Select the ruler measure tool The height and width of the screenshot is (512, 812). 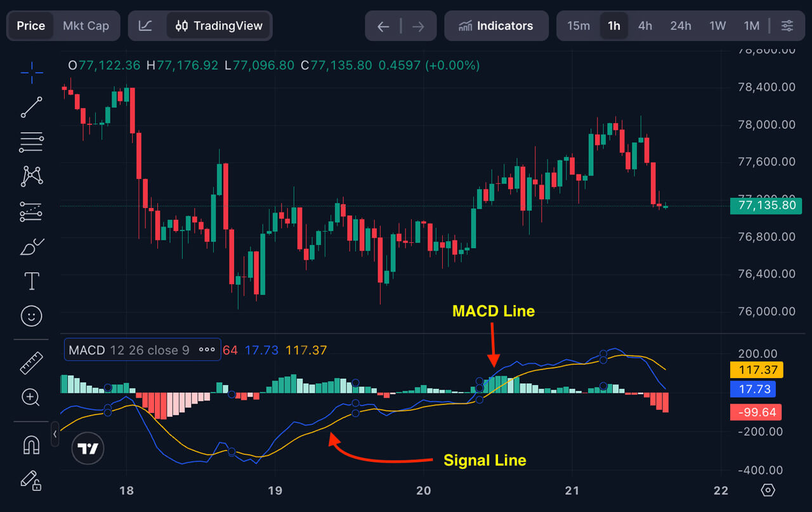32,363
